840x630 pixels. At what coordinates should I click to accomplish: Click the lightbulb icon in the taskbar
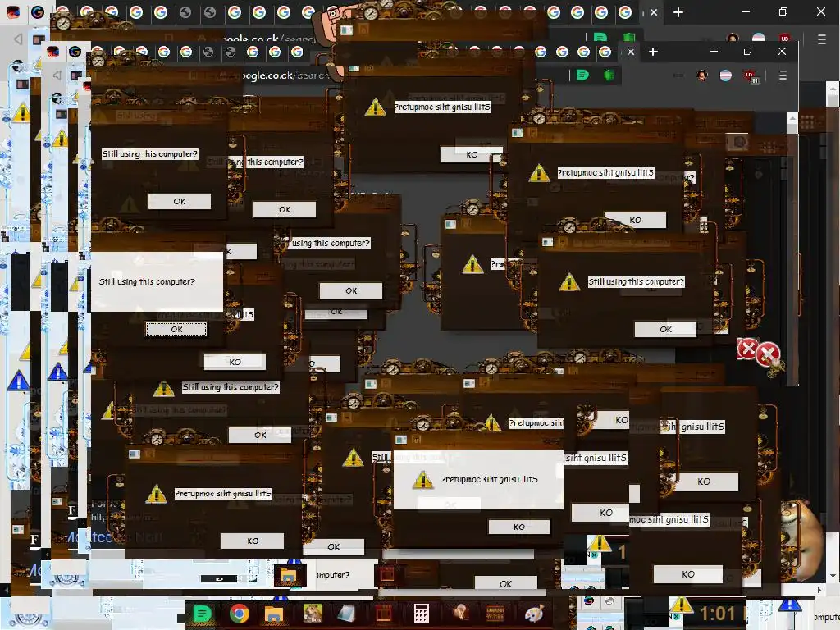pyautogui.click(x=459, y=614)
